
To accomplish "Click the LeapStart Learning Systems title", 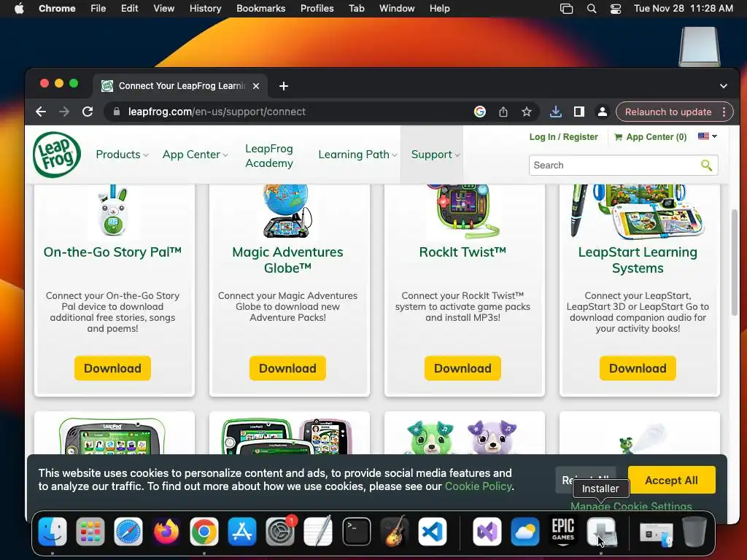I will (638, 260).
